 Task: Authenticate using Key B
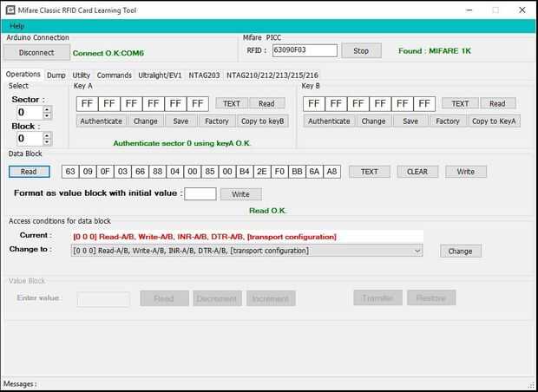click(x=329, y=121)
